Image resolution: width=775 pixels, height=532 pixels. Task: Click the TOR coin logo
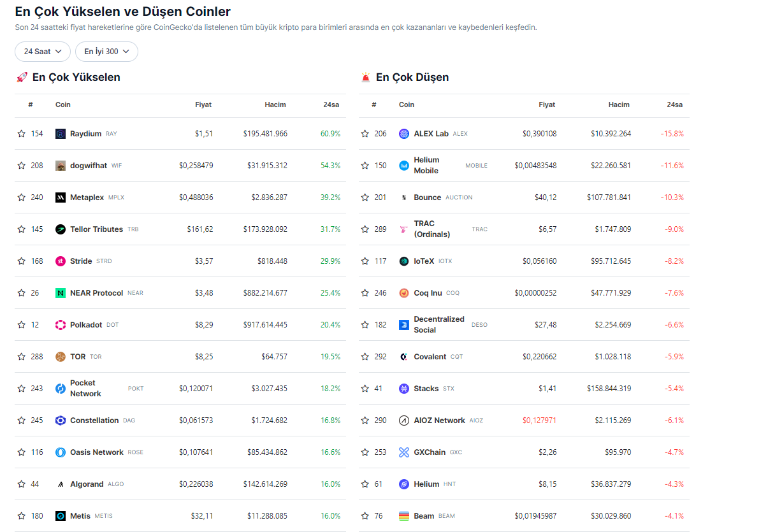[61, 357]
